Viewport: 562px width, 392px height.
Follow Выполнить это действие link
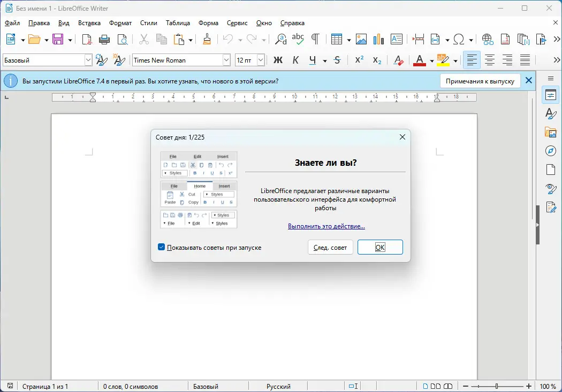pos(326,226)
